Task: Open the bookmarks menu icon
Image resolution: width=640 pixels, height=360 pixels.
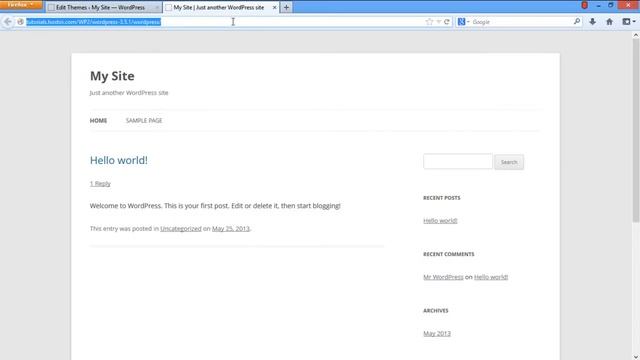Action: 629,22
